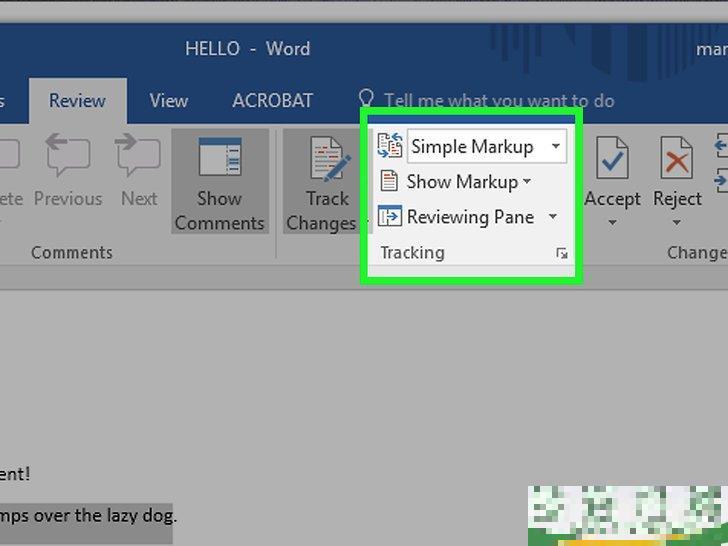Click the Track Changes document icon
The height and width of the screenshot is (546, 728).
click(x=326, y=162)
